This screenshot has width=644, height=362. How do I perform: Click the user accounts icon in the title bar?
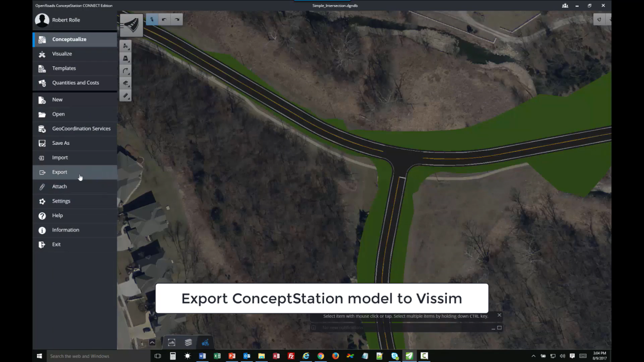(565, 6)
